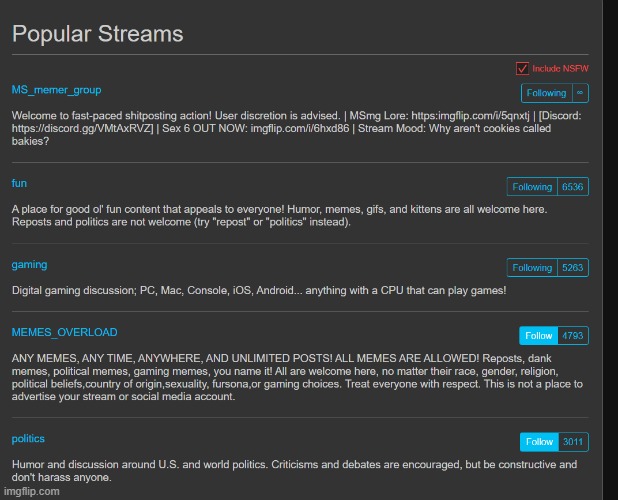The height and width of the screenshot is (500, 618).
Task: Click the 6536 follower count badge
Action: 573,186
